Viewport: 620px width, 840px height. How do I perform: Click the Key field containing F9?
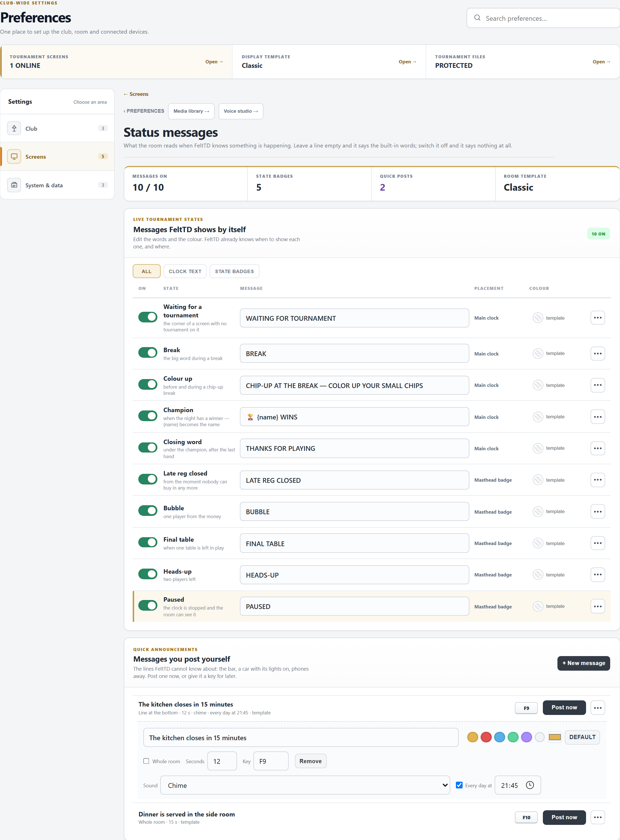tap(271, 761)
